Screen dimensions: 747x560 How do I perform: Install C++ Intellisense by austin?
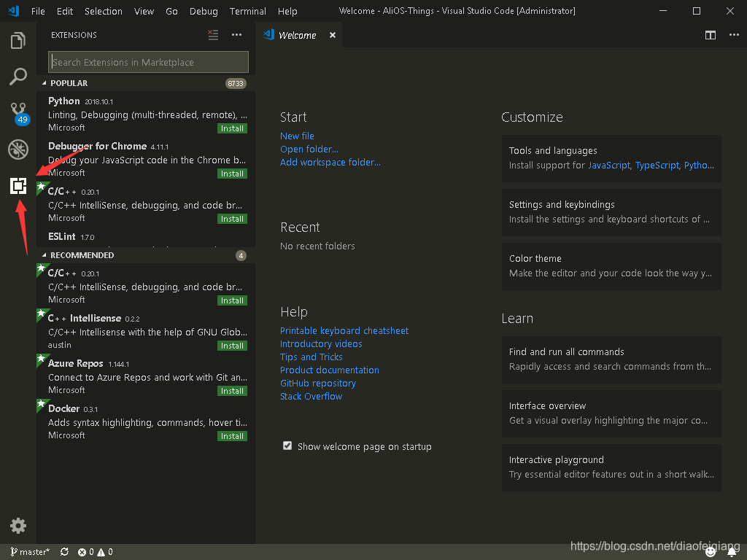click(x=232, y=346)
